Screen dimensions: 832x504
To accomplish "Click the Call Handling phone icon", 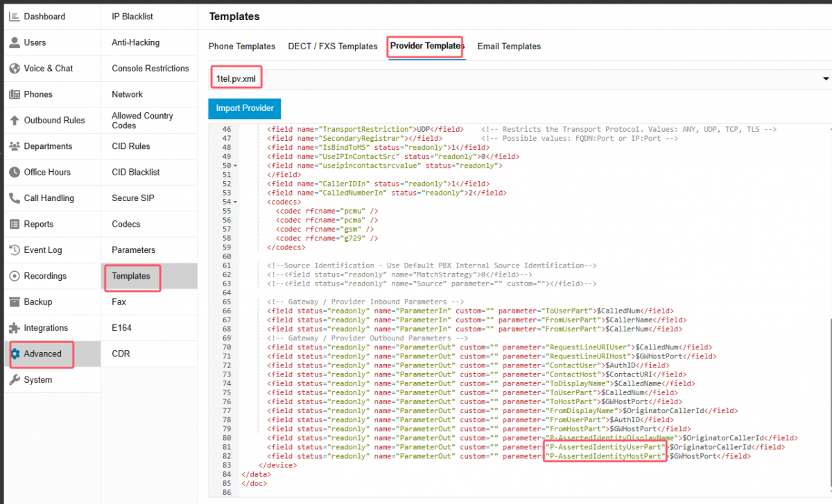I will [x=15, y=198].
